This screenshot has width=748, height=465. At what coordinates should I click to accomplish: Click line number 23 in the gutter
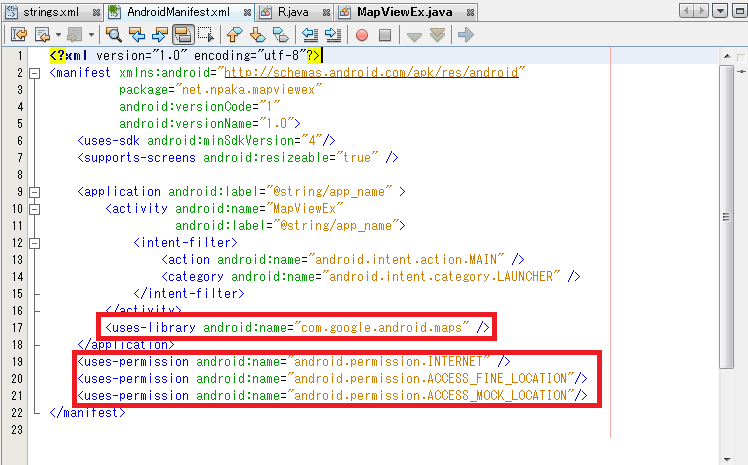point(17,430)
